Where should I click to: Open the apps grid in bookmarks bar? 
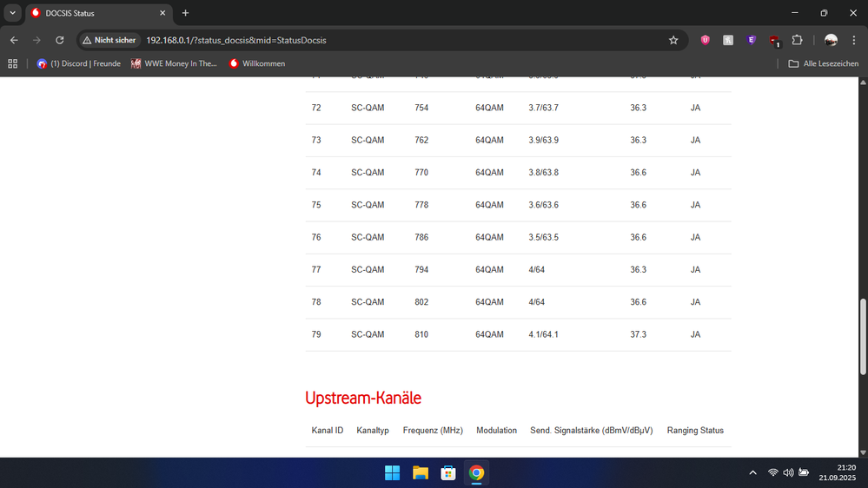click(x=13, y=63)
